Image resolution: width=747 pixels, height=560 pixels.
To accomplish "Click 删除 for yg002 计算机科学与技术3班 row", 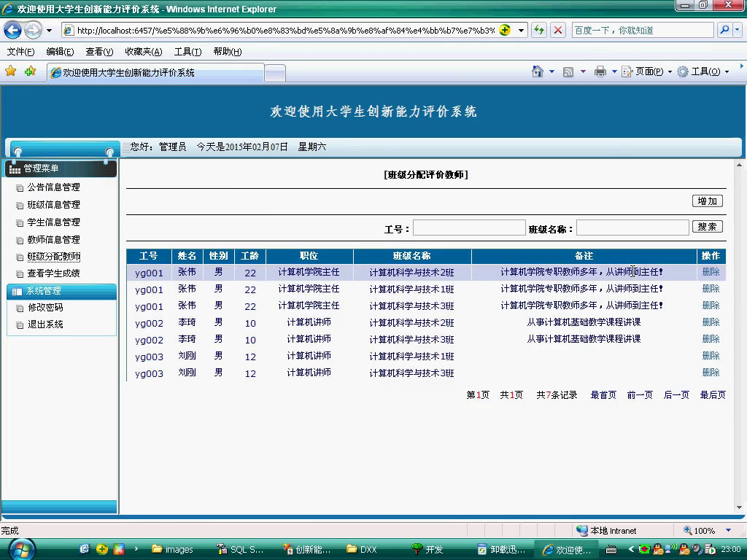I will coord(711,339).
